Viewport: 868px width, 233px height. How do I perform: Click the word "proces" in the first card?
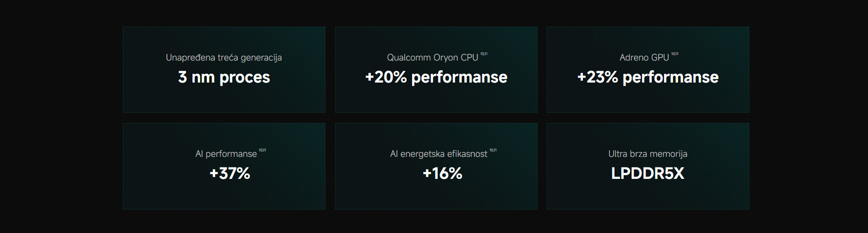coord(245,78)
